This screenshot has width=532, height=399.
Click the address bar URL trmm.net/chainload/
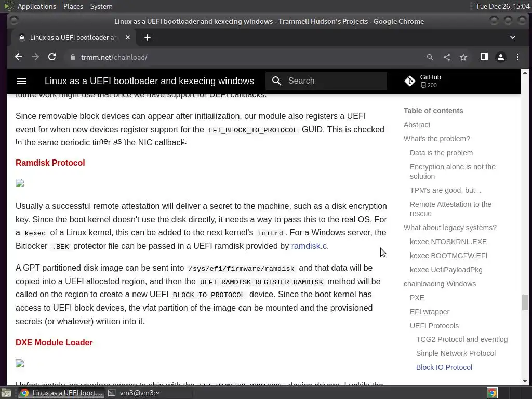(x=114, y=57)
